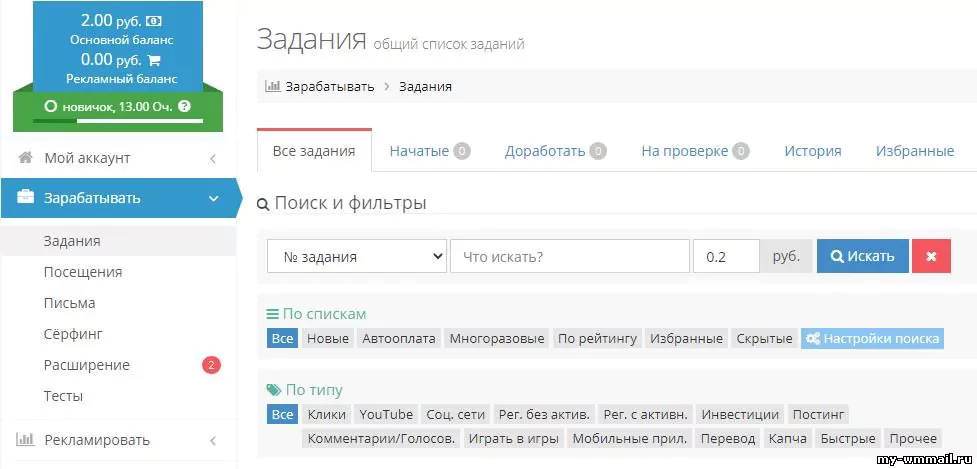The image size is (977, 469).
Task: Click the shopping cart icon by advertising balance
Action: [x=153, y=59]
